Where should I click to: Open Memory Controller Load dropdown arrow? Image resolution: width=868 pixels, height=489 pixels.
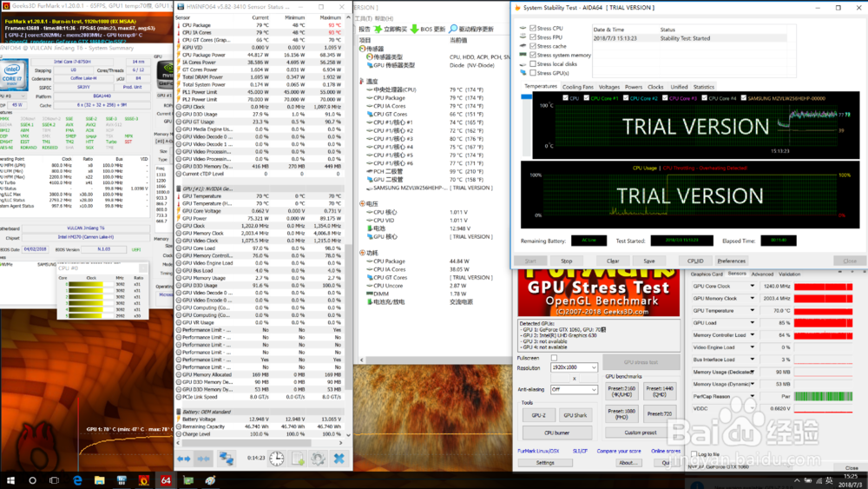pos(753,335)
